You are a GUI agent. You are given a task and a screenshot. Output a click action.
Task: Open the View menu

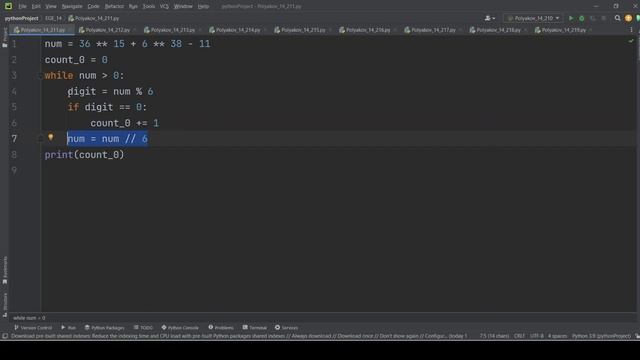click(51, 7)
